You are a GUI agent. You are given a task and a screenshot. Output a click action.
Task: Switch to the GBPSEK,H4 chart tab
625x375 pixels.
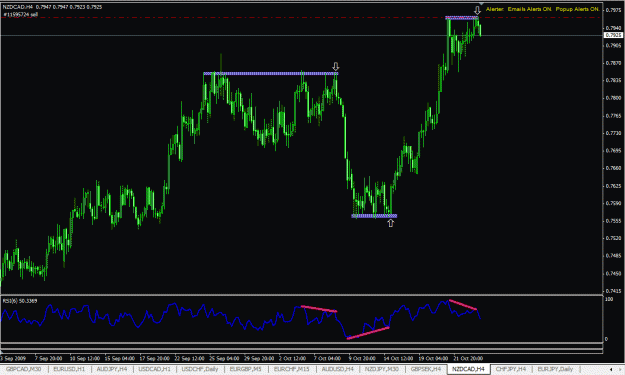click(426, 369)
